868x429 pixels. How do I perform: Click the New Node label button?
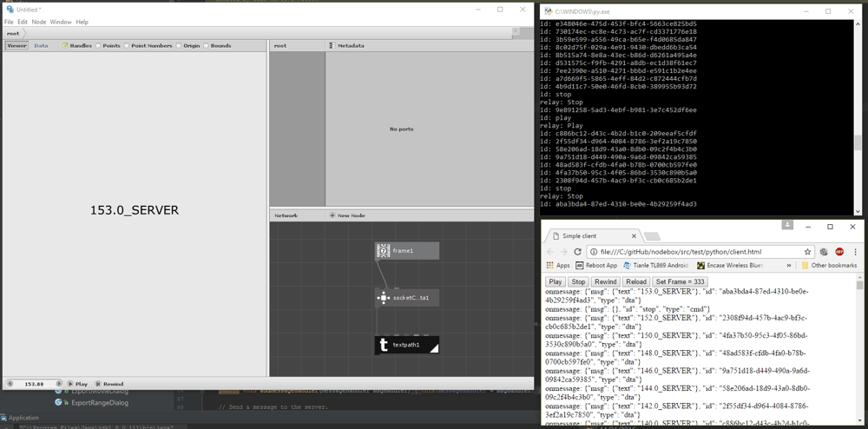351,216
